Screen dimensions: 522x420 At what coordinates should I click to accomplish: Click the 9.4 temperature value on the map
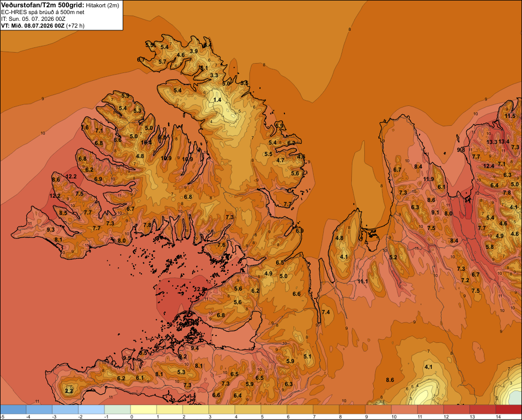click(x=195, y=348)
